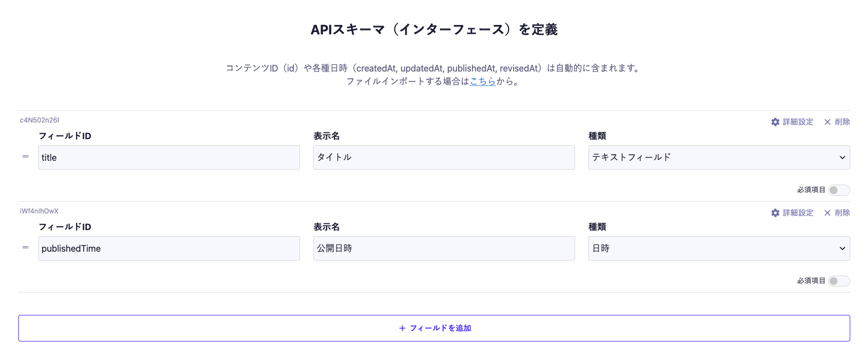Click the 表示名 label above 公開日時
This screenshot has height=362, width=868.
coord(326,227)
